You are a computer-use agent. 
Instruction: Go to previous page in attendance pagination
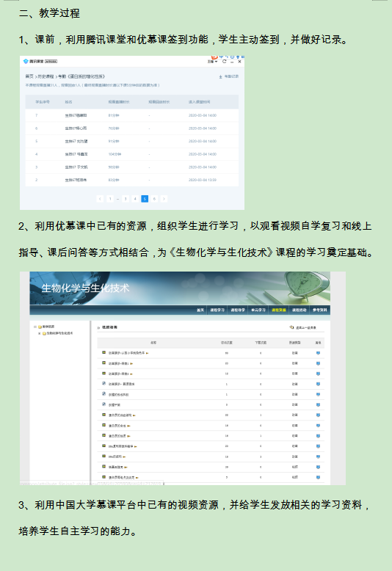(x=100, y=199)
